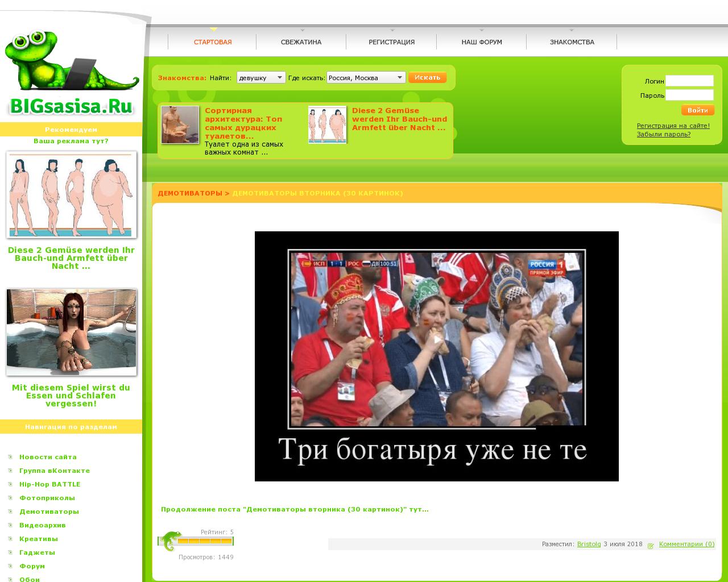The width and height of the screenshot is (728, 582).
Task: Expand the Россия, Москва location dropdown
Action: (366, 78)
